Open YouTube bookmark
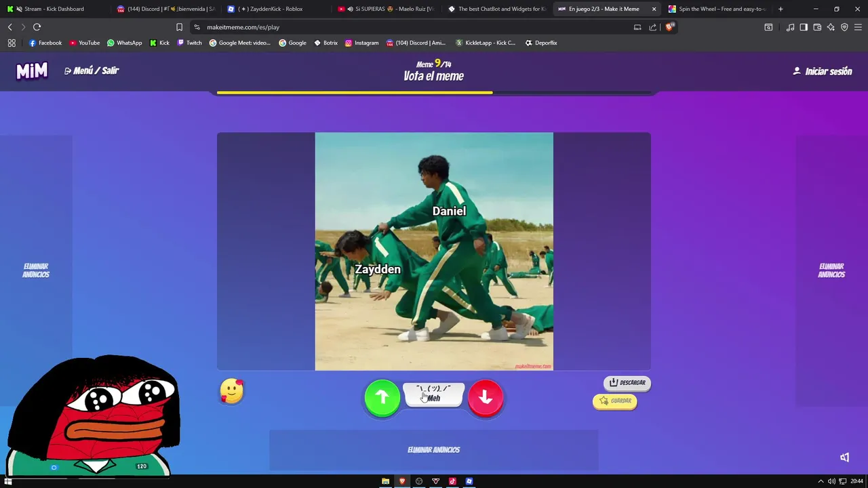Viewport: 868px width, 488px height. tap(84, 43)
